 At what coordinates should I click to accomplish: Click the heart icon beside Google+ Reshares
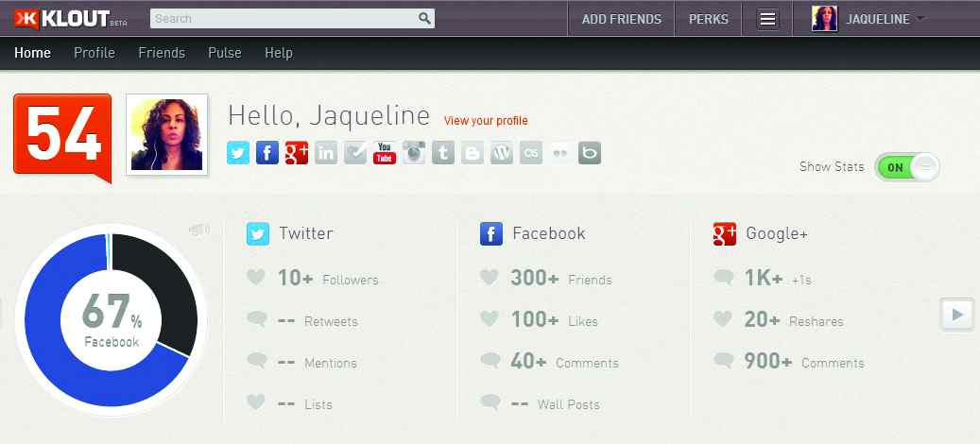tap(723, 319)
